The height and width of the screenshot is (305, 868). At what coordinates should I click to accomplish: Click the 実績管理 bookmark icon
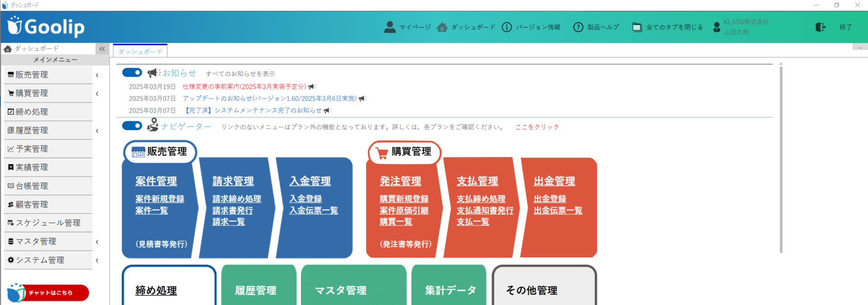coord(11,167)
